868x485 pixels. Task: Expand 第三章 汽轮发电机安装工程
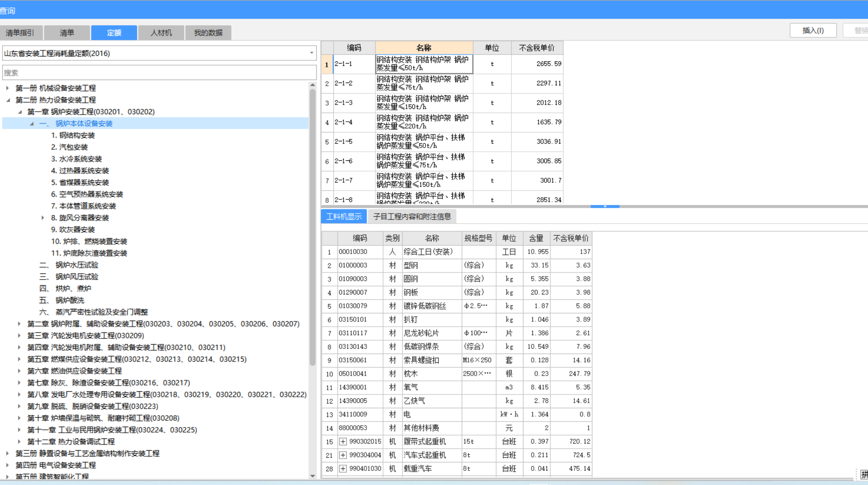click(x=19, y=336)
